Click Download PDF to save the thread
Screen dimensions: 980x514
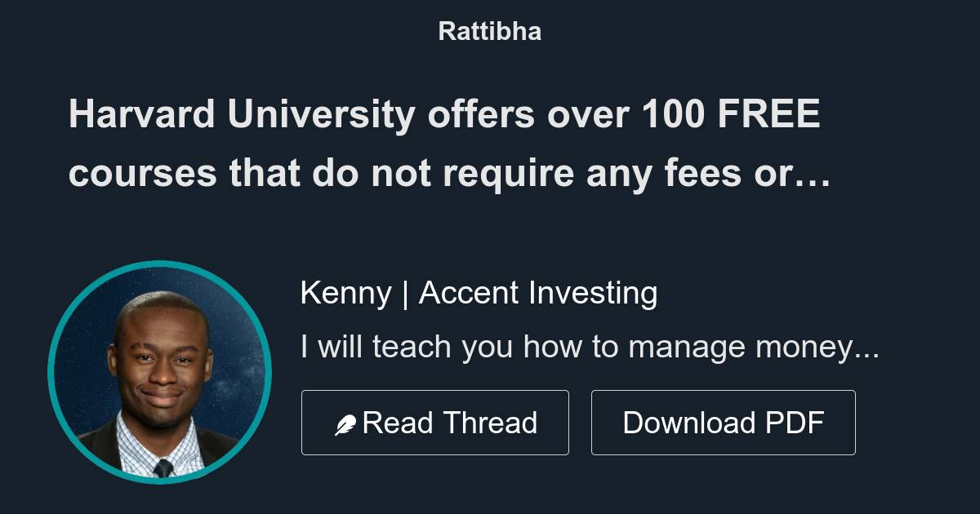click(724, 422)
